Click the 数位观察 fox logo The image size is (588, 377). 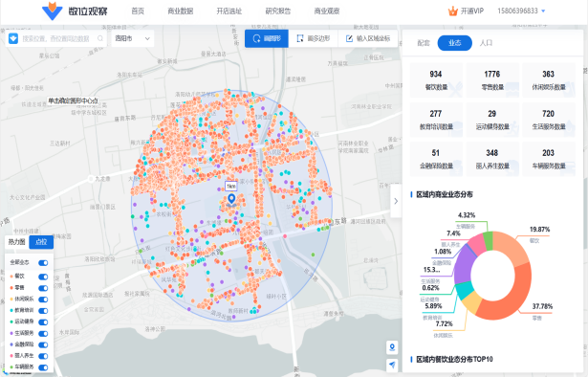[x=53, y=11]
